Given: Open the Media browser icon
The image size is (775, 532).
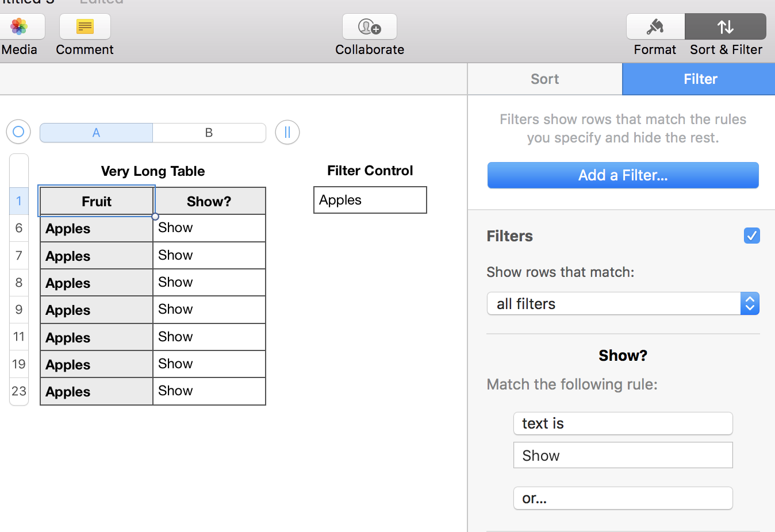Looking at the screenshot, I should [x=20, y=26].
